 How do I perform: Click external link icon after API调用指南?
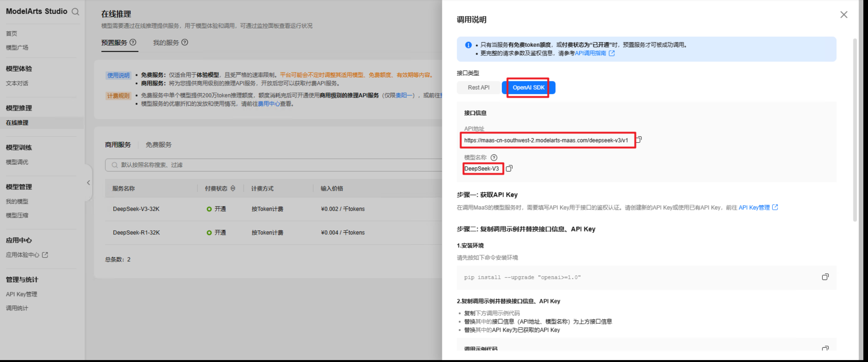(x=612, y=53)
